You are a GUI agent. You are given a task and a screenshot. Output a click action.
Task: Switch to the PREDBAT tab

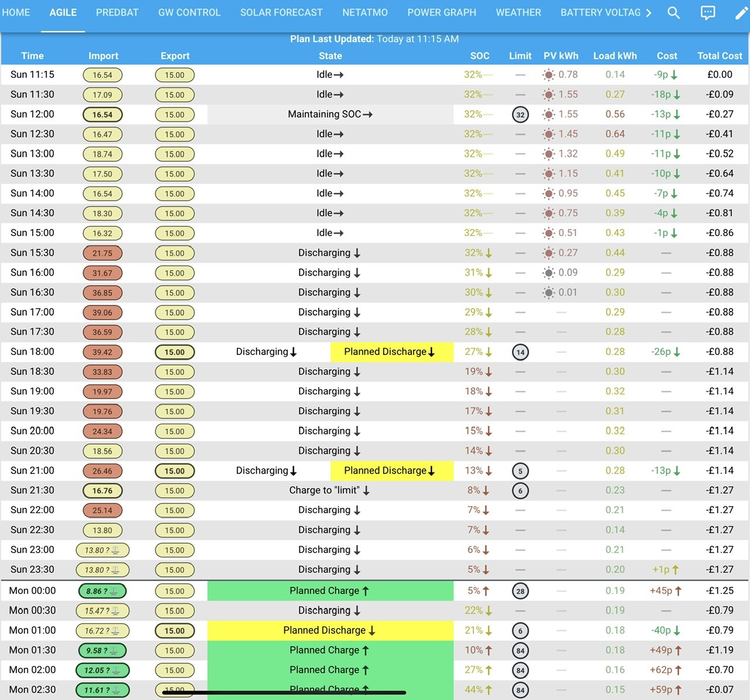tap(117, 12)
